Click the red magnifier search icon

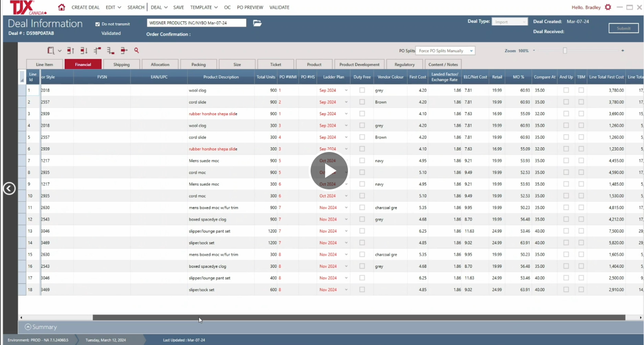(136, 50)
